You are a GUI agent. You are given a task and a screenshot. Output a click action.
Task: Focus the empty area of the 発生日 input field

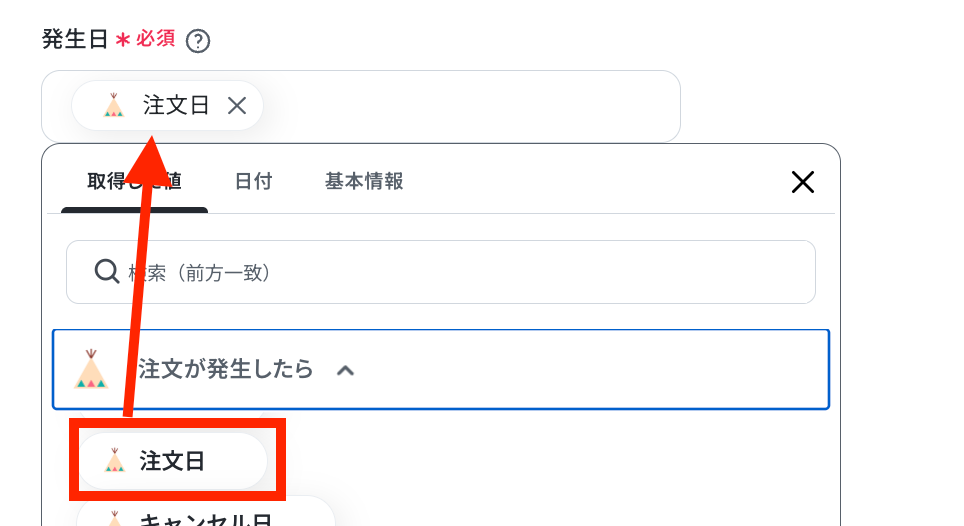[x=467, y=106]
